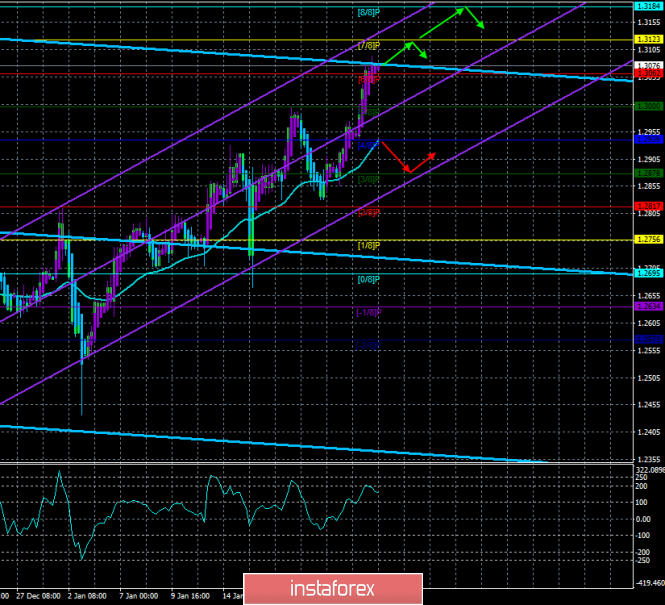
Task: Click the [8/8]P Murray level label
Action: (x=368, y=12)
